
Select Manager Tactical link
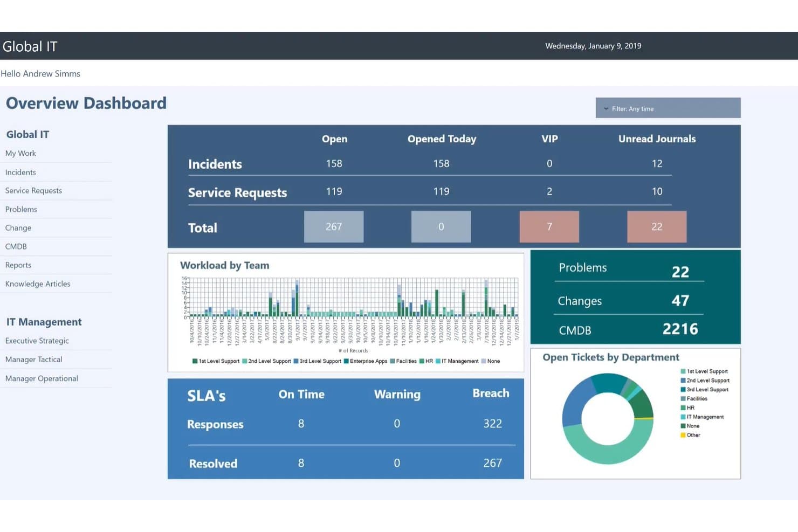coord(33,360)
